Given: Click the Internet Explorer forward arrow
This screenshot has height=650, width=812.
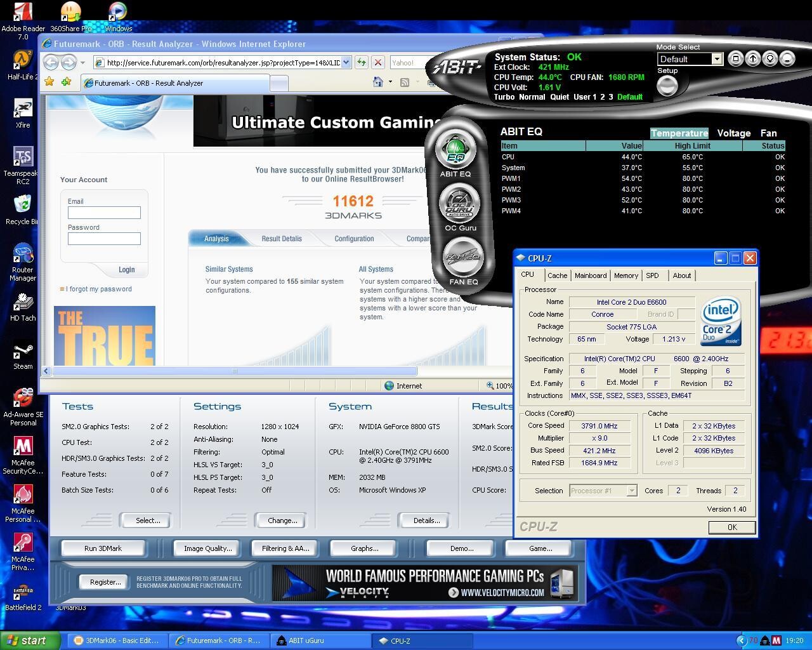Looking at the screenshot, I should 69,62.
